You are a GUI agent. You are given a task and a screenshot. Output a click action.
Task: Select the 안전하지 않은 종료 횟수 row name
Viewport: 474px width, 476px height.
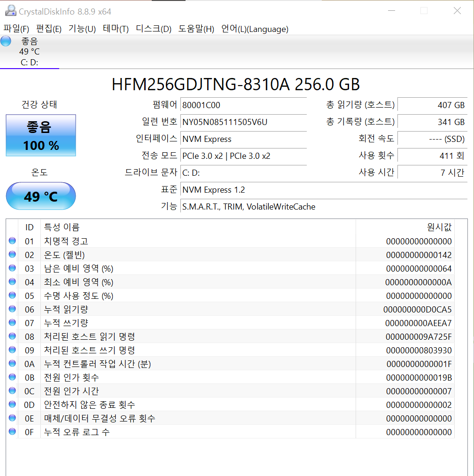pyautogui.click(x=89, y=405)
